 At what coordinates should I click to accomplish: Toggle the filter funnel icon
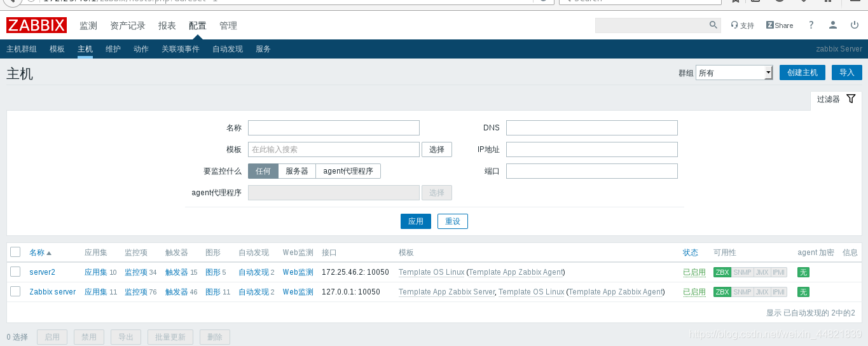(x=851, y=99)
